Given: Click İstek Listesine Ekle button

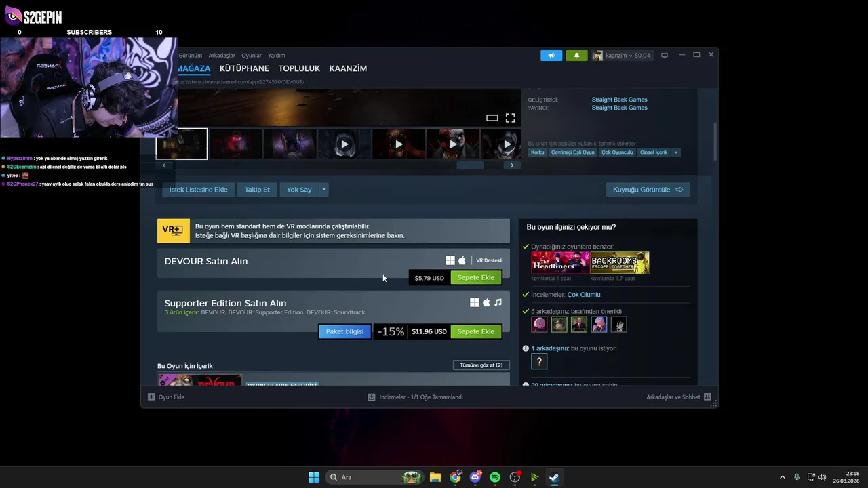Looking at the screenshot, I should 198,190.
